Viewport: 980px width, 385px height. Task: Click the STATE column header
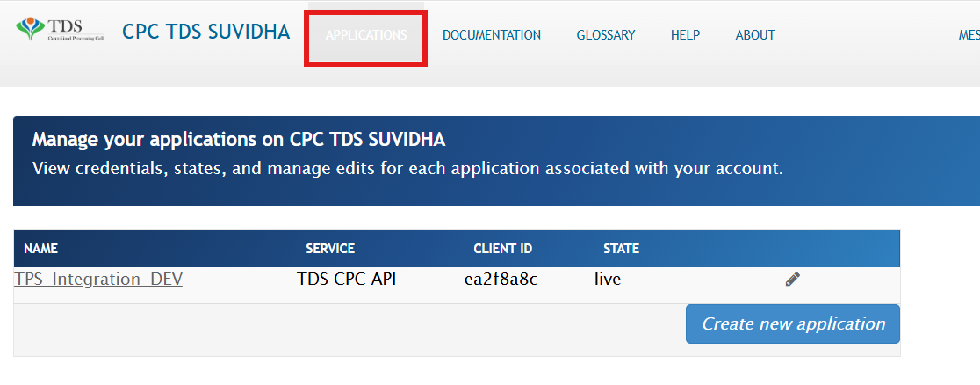[x=621, y=249]
